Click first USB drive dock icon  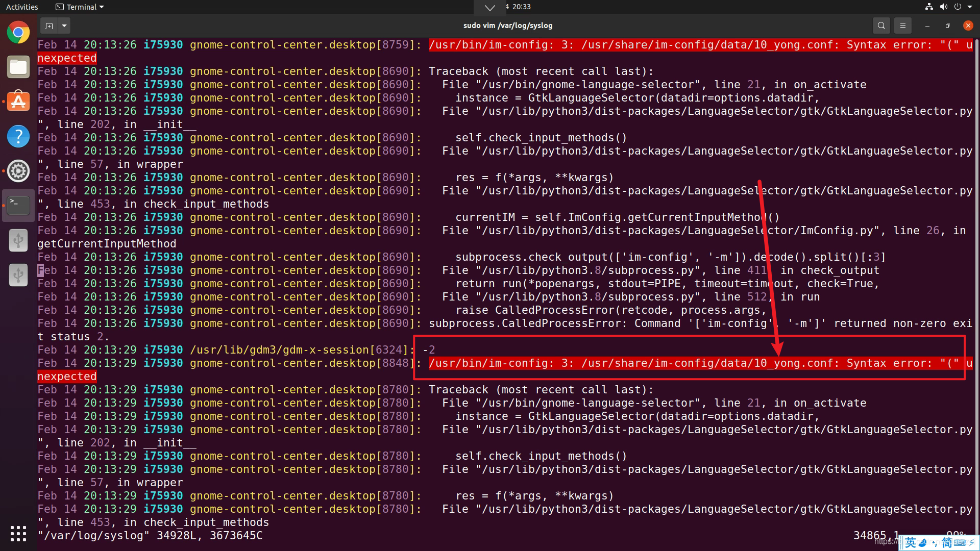click(18, 240)
